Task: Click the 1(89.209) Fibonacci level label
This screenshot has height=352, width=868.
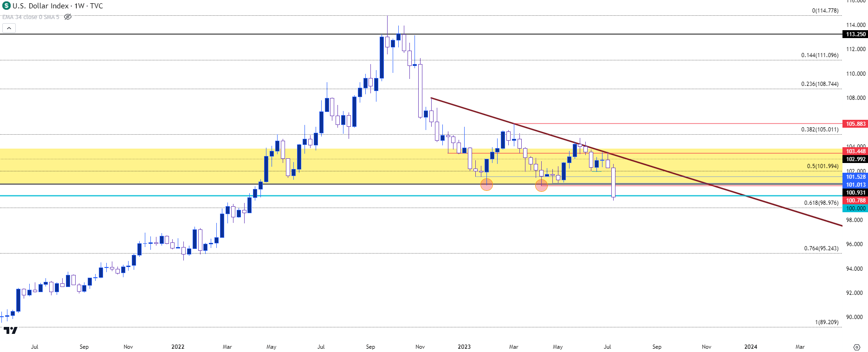Action: pyautogui.click(x=827, y=322)
